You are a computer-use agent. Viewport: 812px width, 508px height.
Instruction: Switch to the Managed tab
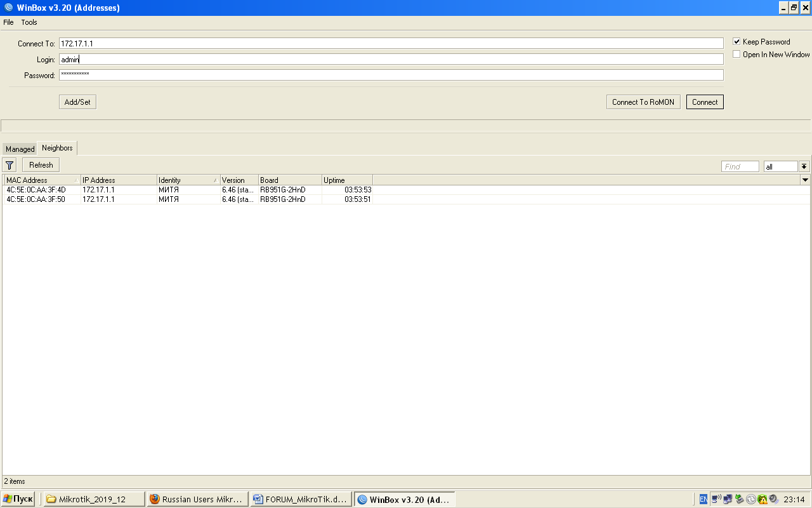[20, 149]
